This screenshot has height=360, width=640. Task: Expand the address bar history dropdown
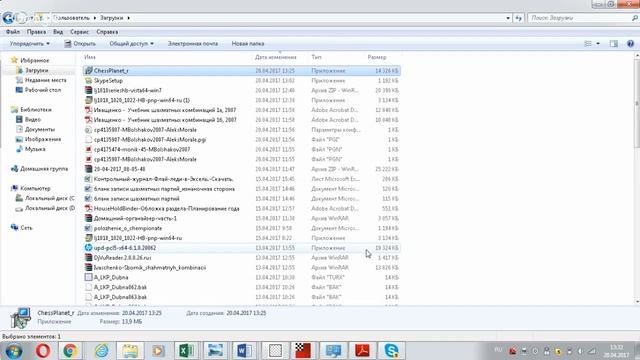coord(508,18)
